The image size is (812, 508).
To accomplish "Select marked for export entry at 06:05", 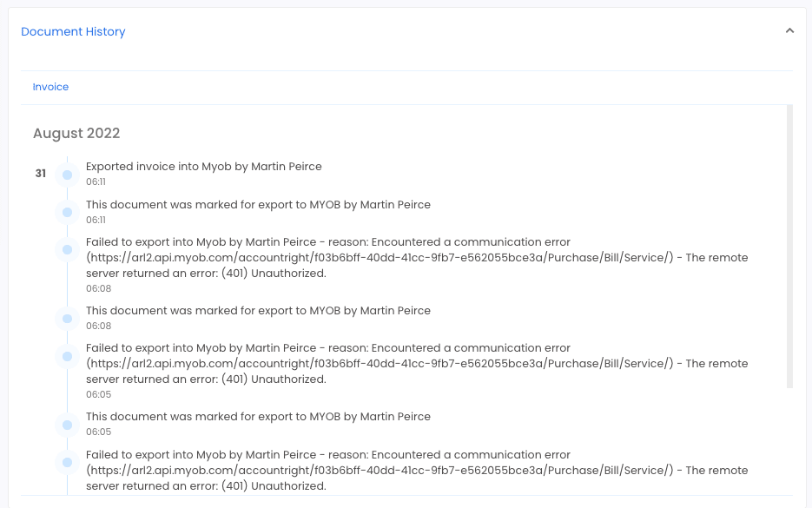I will [258, 417].
